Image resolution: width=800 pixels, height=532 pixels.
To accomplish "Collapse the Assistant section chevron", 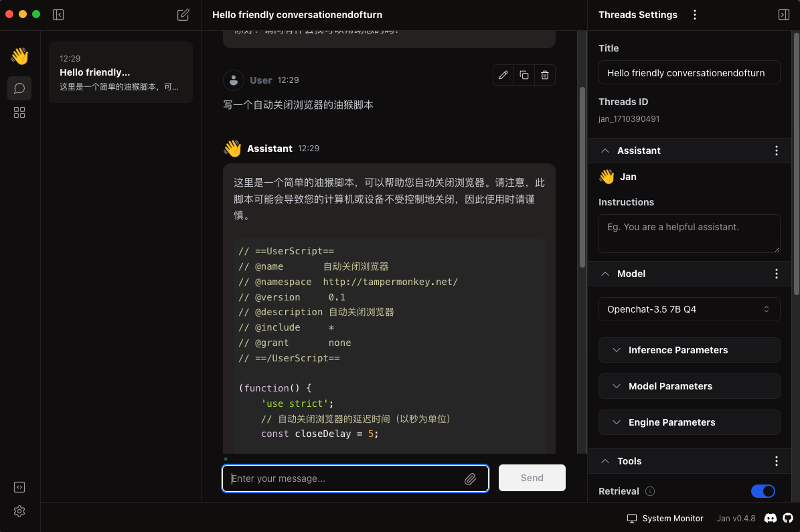I will click(x=605, y=151).
